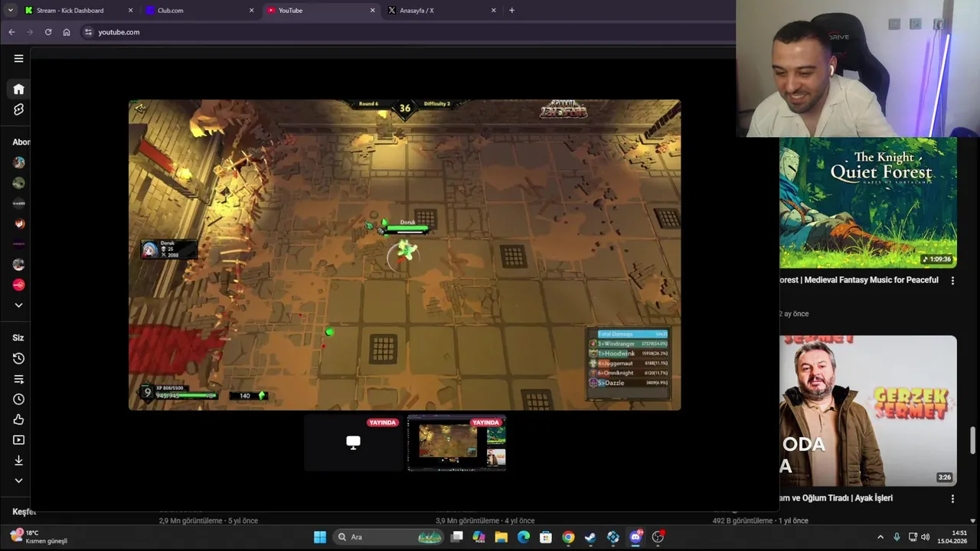Open options for Medieval Fantasy Music video
The image size is (980, 551).
click(952, 281)
